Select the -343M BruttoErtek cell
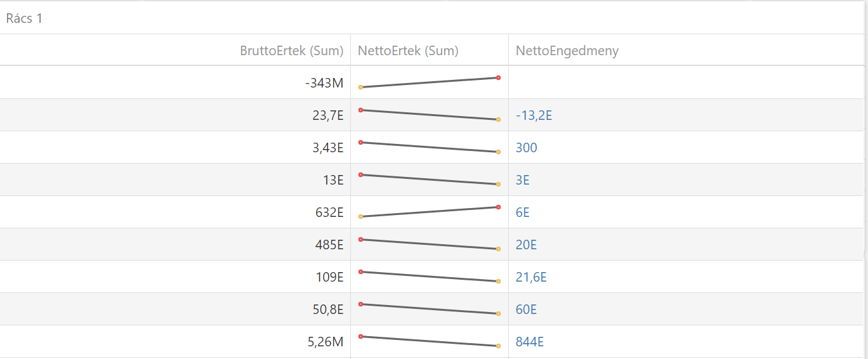Image resolution: width=868 pixels, height=359 pixels. click(324, 83)
